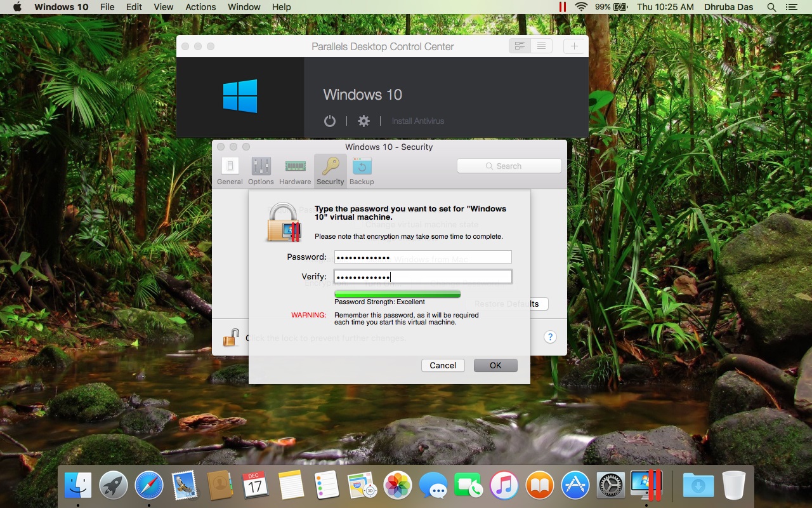Open Spotlight search icon
This screenshot has width=812, height=508.
[771, 7]
